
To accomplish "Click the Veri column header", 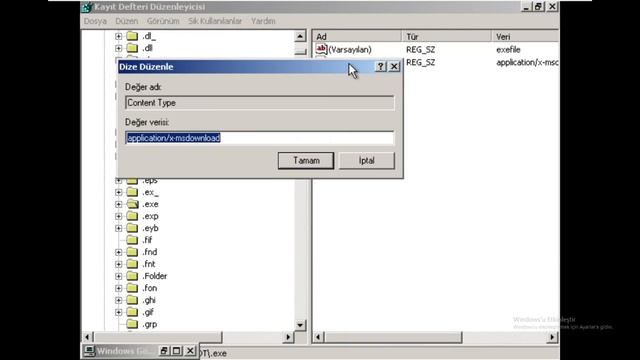I will (525, 37).
